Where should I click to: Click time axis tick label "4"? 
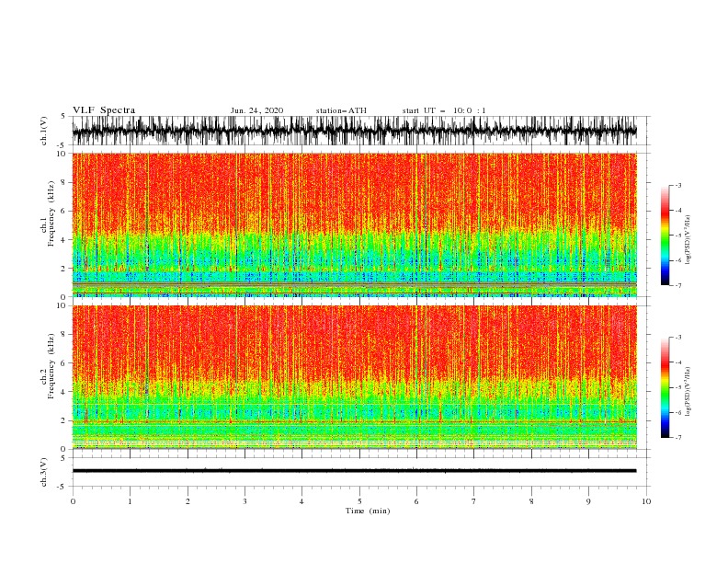pyautogui.click(x=301, y=501)
